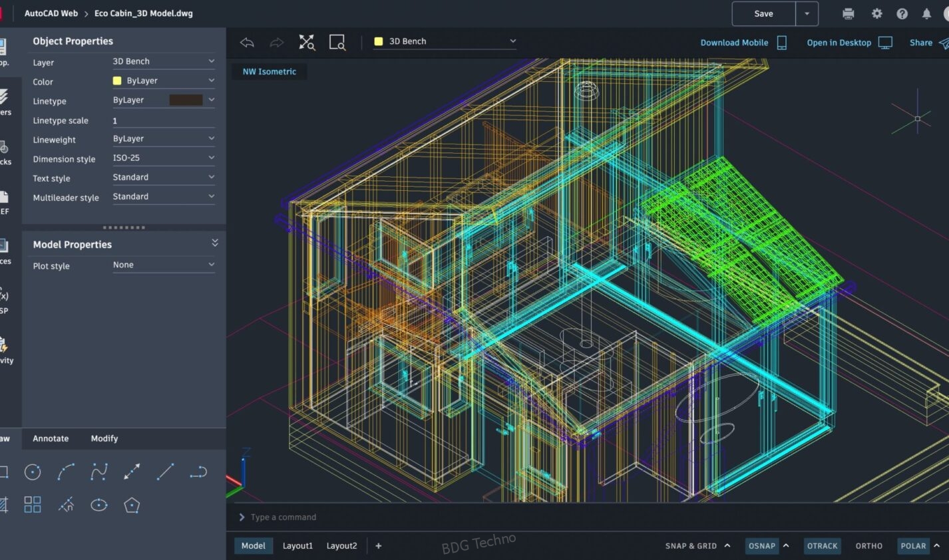The width and height of the screenshot is (949, 560).
Task: Open the NW Isometric view label
Action: coord(269,71)
